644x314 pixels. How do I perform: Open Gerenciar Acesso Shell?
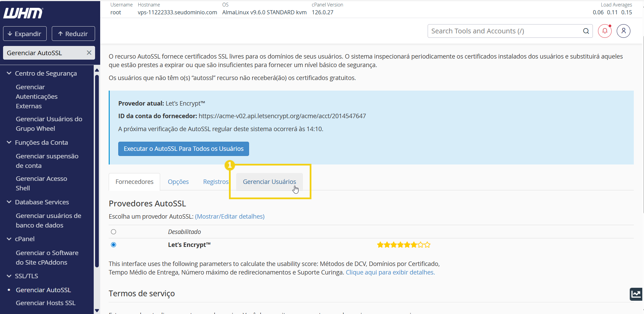[42, 184]
